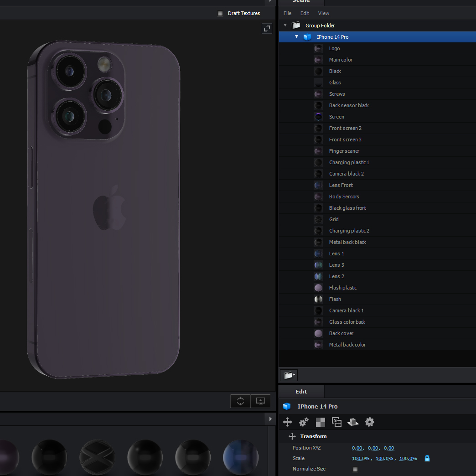Toggle the Normalize Size checkbox
476x476 pixels.
click(355, 469)
